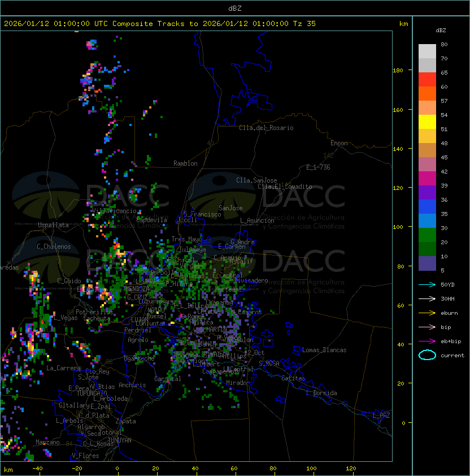Click the 'Catitas' map label

pyautogui.click(x=293, y=378)
